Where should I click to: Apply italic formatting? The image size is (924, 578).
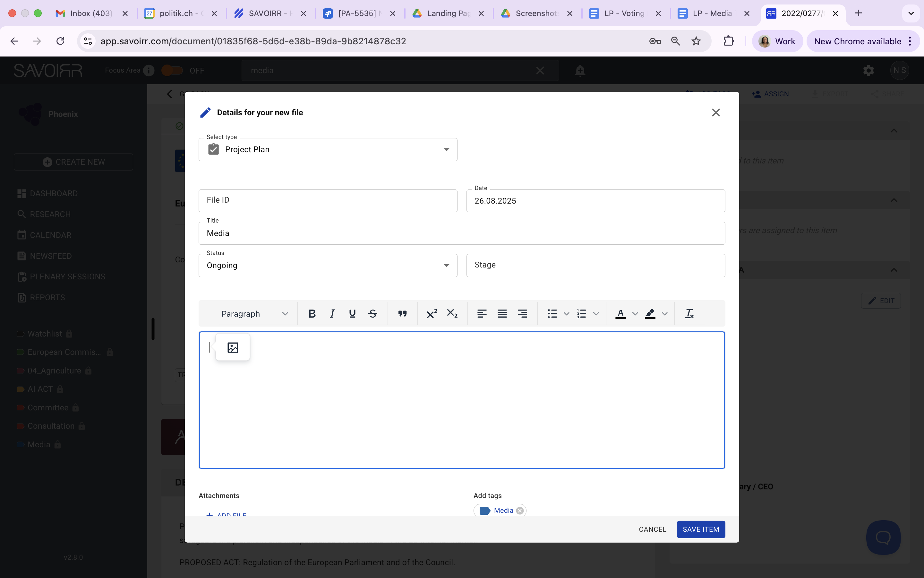pos(332,314)
